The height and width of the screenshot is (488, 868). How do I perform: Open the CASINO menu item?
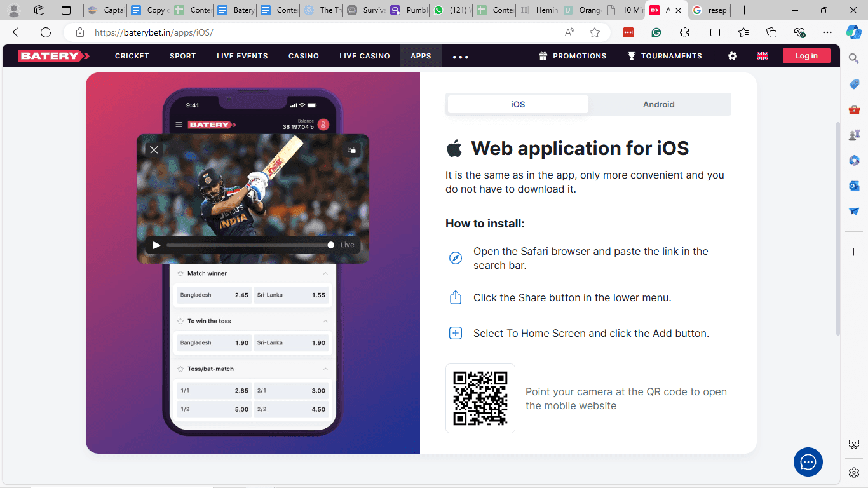point(303,56)
